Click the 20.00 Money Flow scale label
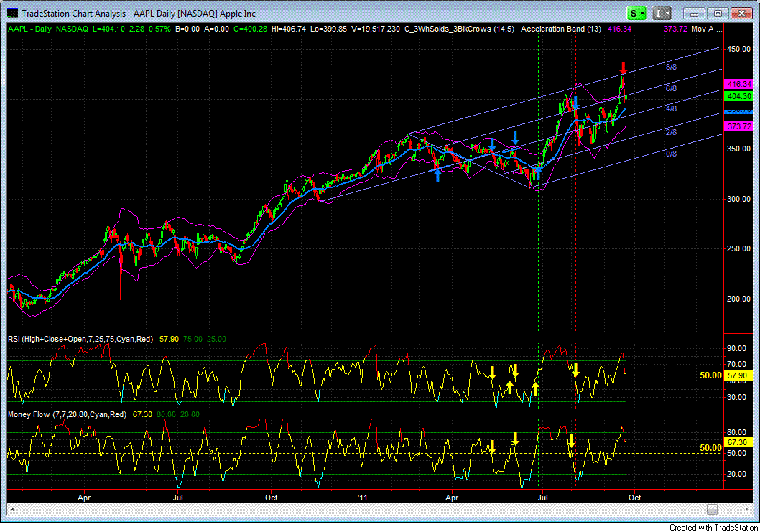 pos(737,475)
